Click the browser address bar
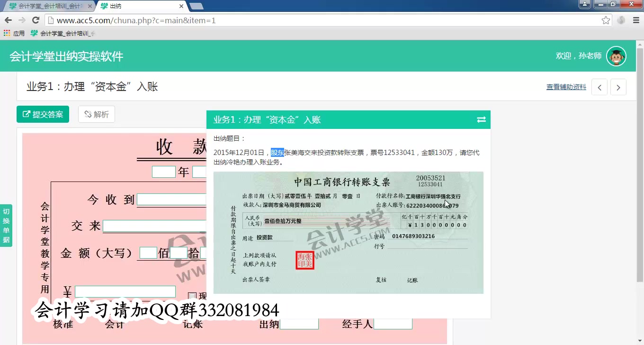The width and height of the screenshot is (644, 345). 284,20
